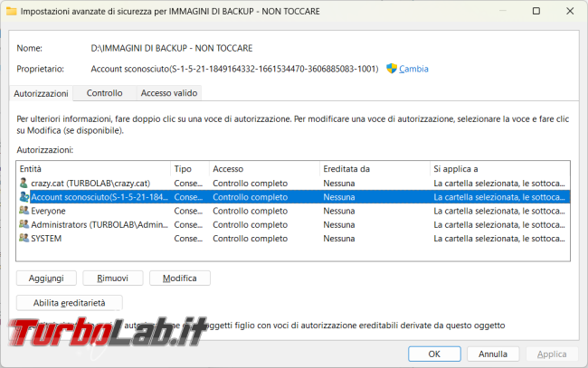Confirm with the OK button
The image size is (588, 368).
[x=434, y=354]
